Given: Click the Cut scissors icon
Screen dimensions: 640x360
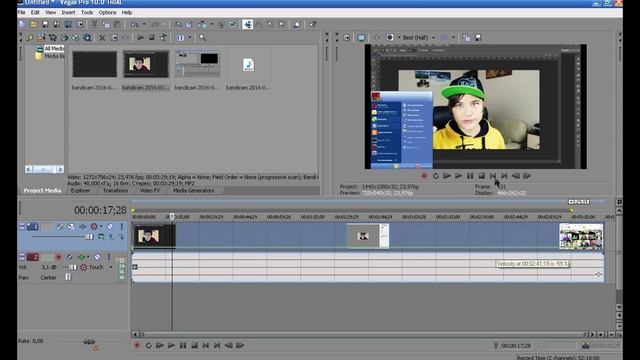Looking at the screenshot, I should coord(94,24).
